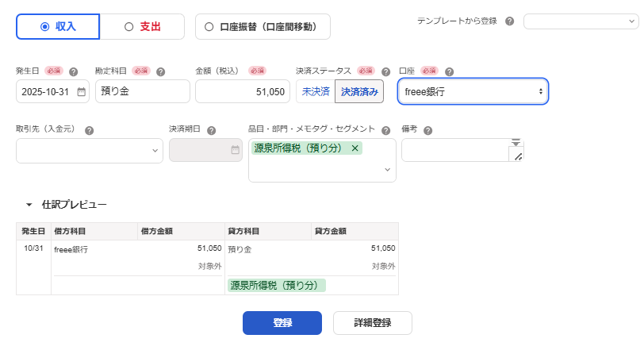Click help icon next to テンプレートから登録
644x350 pixels.
[510, 21]
